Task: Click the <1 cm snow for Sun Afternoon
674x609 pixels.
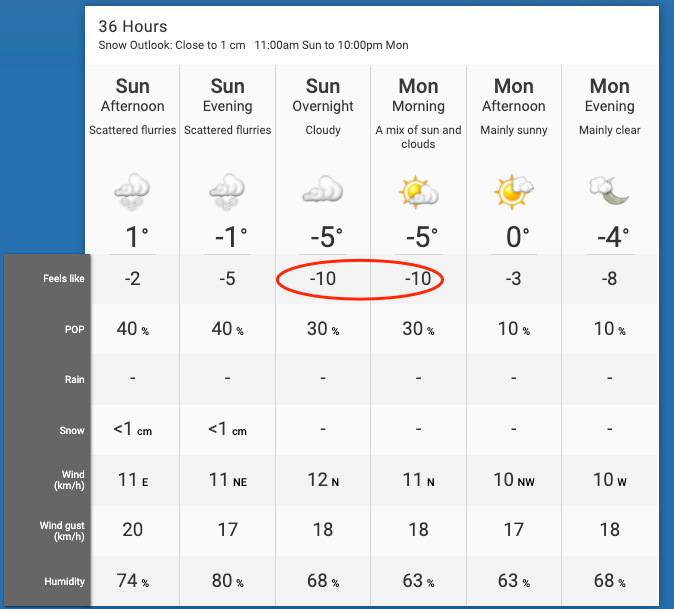Action: tap(132, 429)
